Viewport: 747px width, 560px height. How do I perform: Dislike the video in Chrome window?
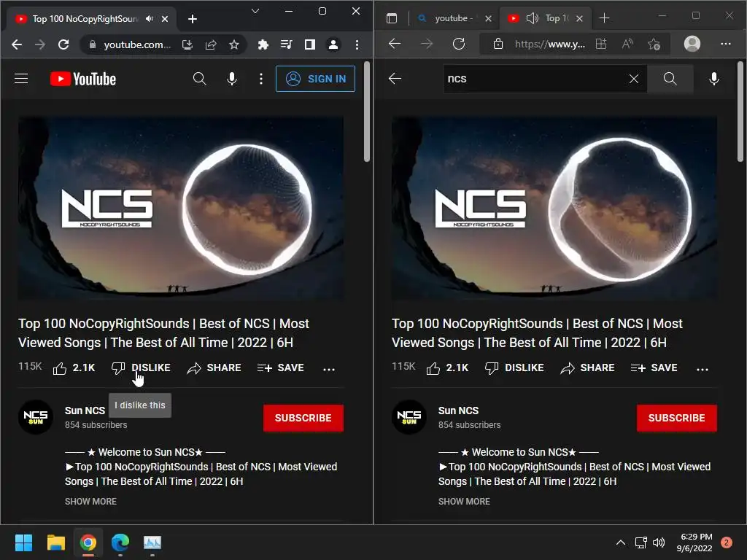[x=141, y=368]
